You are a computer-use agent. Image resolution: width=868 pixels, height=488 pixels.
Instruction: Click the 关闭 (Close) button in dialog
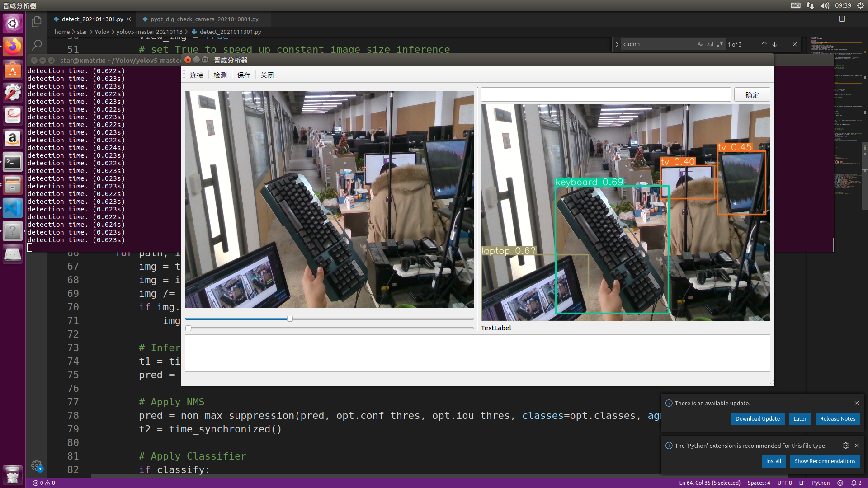[x=267, y=75]
